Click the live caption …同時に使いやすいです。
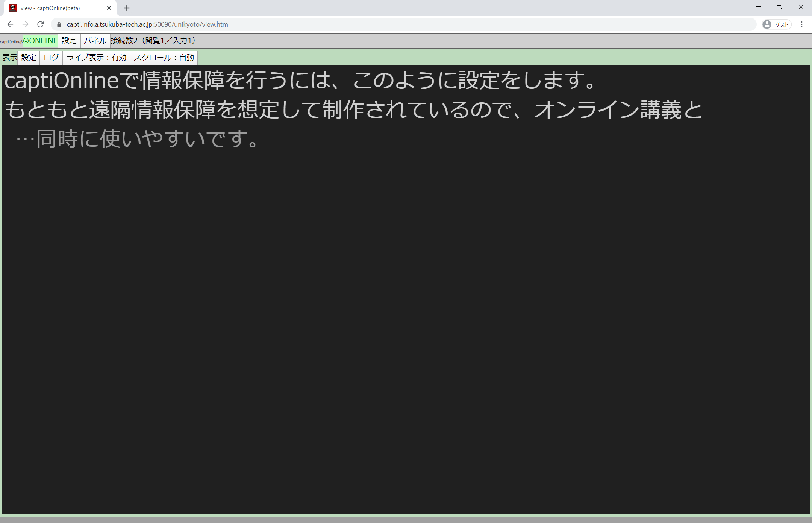 click(137, 139)
